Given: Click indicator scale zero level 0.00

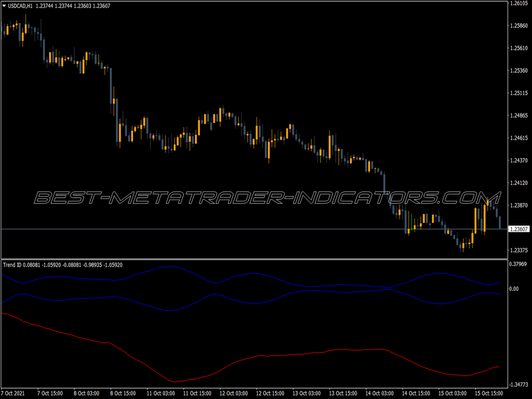Looking at the screenshot, I should 514,288.
